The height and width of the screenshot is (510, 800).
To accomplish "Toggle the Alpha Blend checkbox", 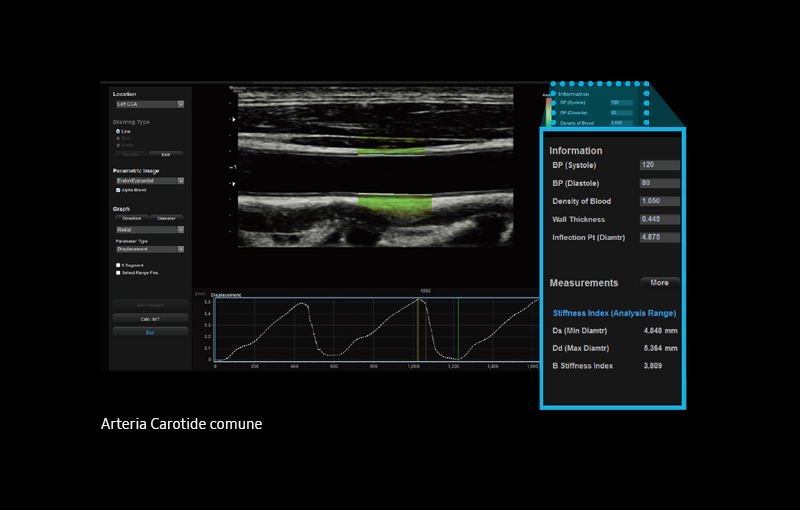I will coord(118,190).
